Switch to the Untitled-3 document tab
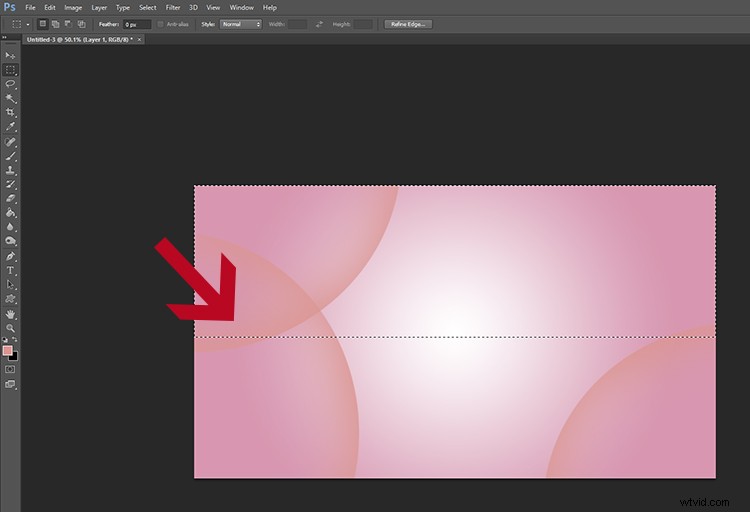Viewport: 750px width, 512px height. (x=79, y=40)
